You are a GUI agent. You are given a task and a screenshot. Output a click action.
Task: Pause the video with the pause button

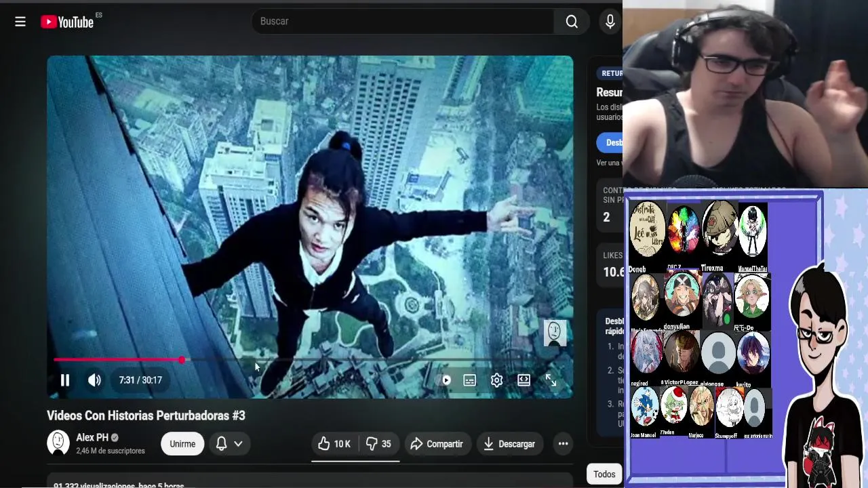(x=65, y=380)
